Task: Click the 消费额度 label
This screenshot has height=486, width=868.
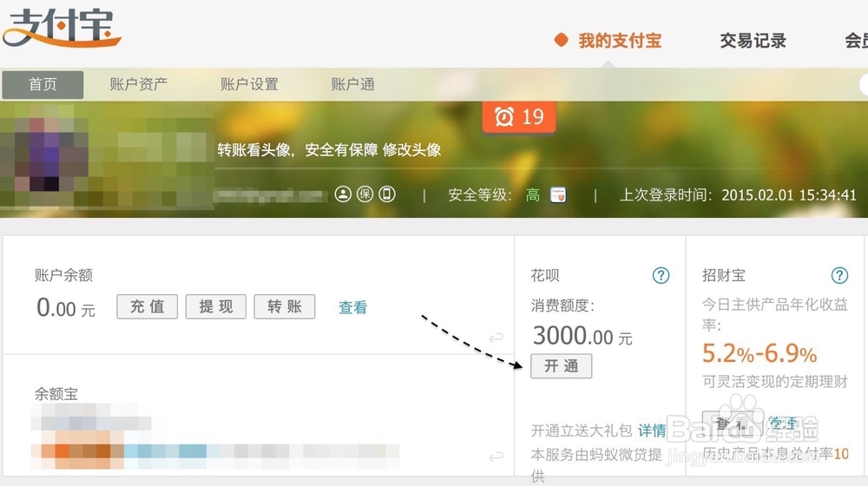Action: (x=562, y=305)
